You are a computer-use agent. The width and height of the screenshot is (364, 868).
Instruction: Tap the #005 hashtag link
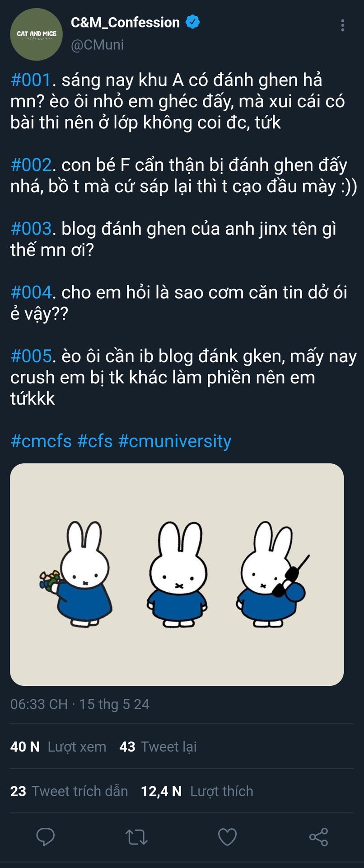31,356
